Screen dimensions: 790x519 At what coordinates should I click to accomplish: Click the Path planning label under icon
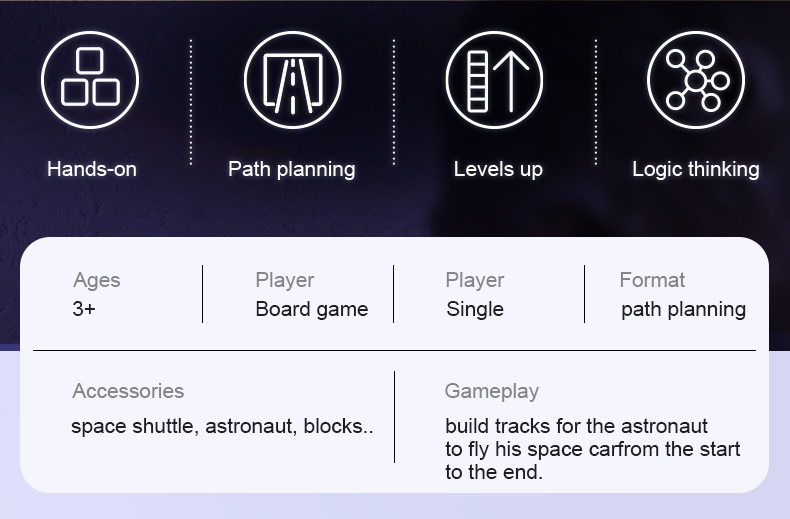pos(291,169)
